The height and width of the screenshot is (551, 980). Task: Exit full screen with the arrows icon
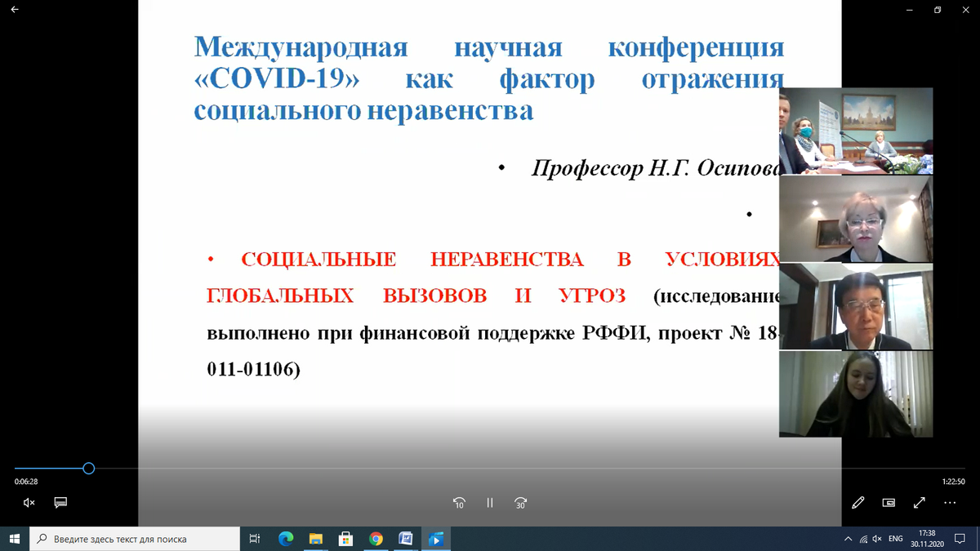(x=919, y=503)
